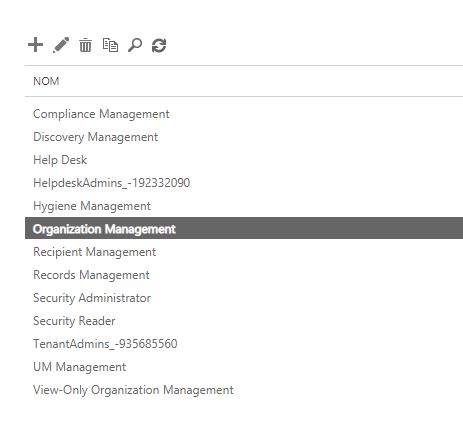Select the Records Management row
The height and width of the screenshot is (431, 463).
click(244, 275)
